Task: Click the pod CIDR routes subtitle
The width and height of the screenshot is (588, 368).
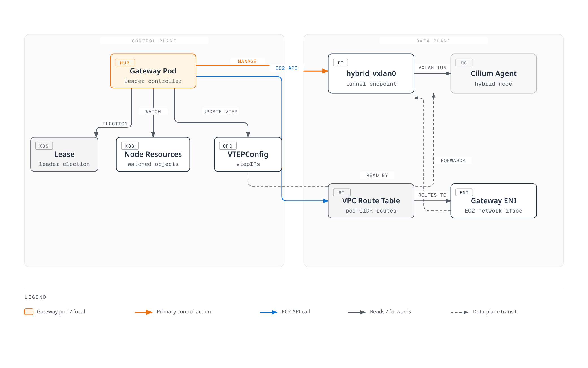Action: (x=371, y=211)
